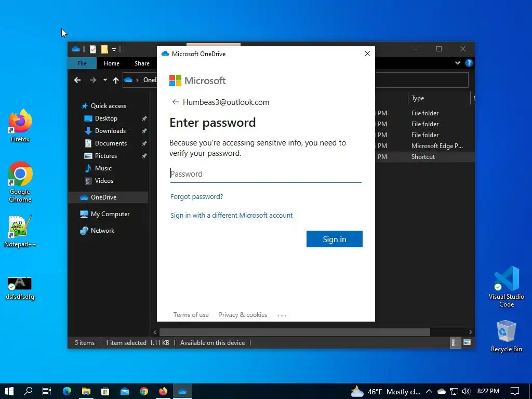Click the Back arrow in File Explorer

pyautogui.click(x=77, y=80)
